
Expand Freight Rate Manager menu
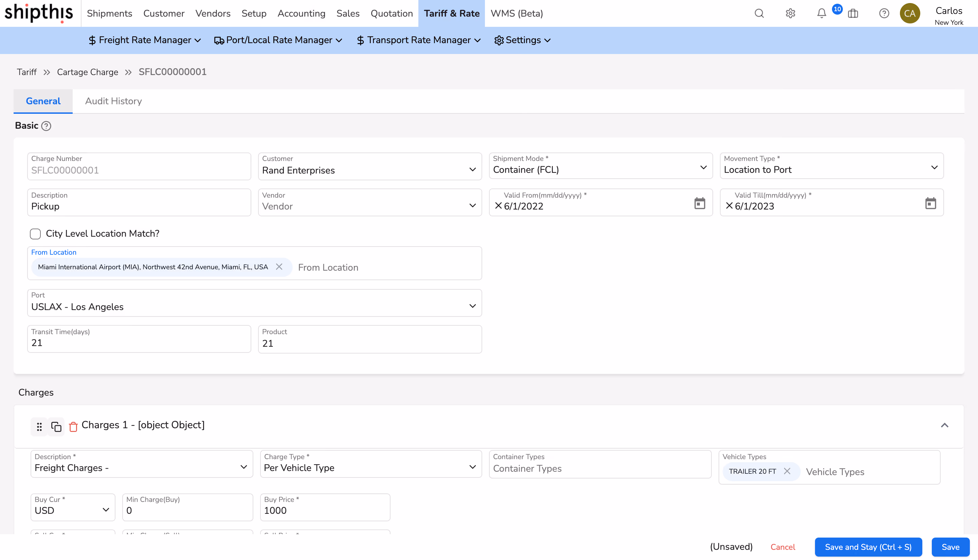click(145, 40)
